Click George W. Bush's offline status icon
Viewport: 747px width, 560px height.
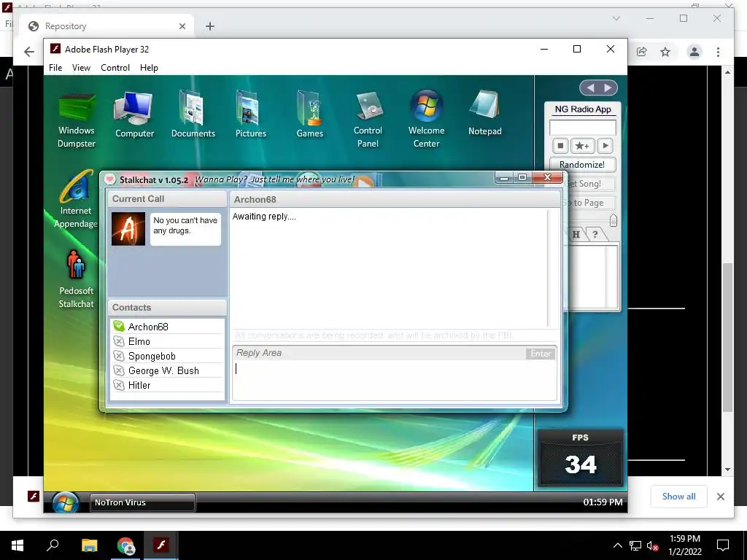[x=119, y=370]
